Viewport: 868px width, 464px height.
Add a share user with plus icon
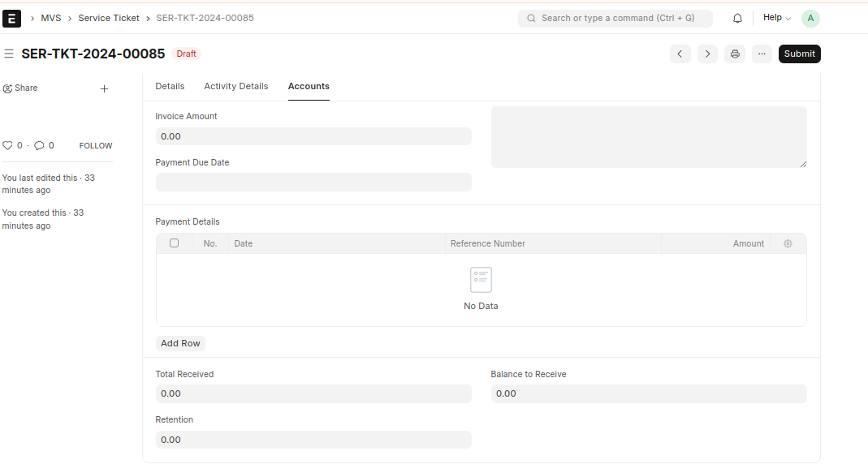point(104,88)
